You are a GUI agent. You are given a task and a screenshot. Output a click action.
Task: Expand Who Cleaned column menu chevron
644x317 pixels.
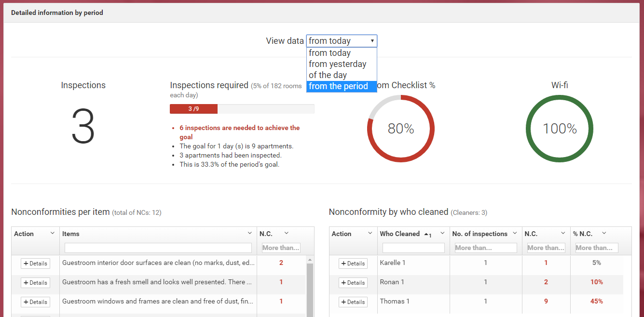[442, 233]
